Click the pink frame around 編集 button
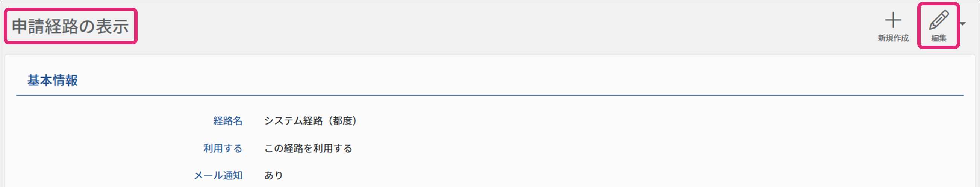 (939, 3)
